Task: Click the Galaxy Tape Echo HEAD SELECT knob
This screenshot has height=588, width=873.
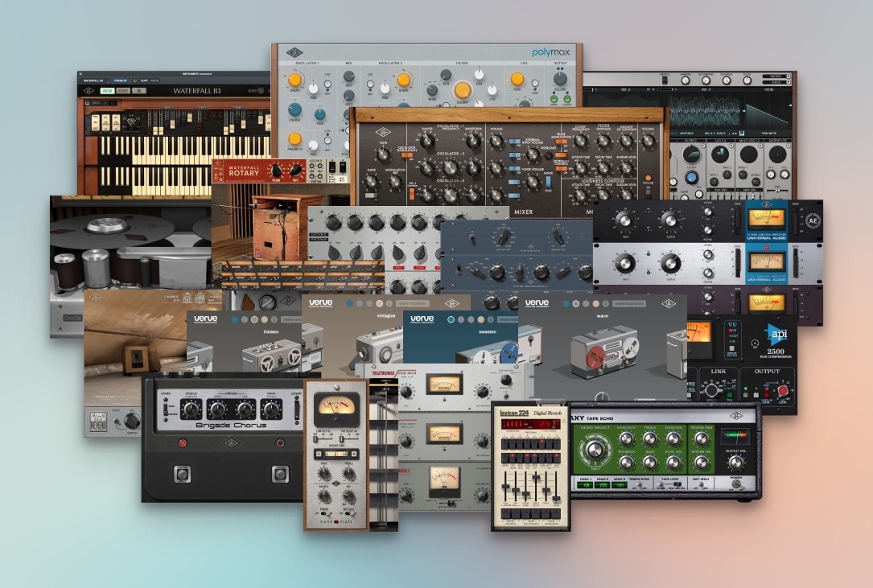Action: [594, 449]
